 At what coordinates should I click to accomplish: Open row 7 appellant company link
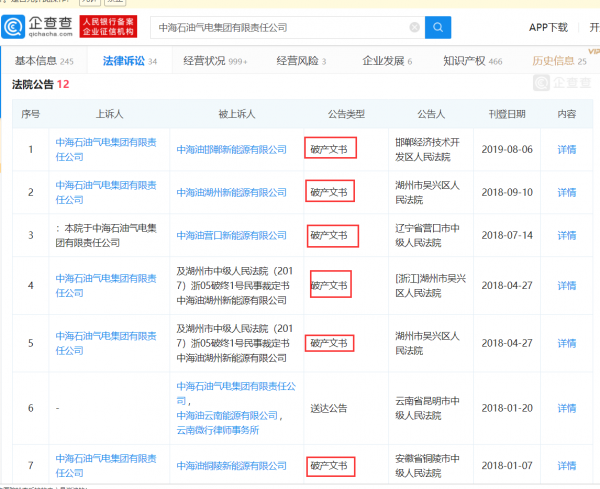click(106, 466)
